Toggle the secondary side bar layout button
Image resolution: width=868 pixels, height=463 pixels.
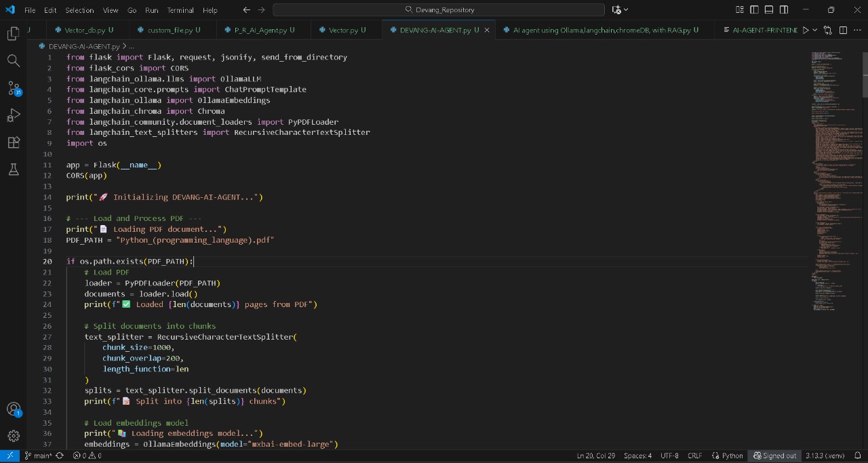(784, 10)
